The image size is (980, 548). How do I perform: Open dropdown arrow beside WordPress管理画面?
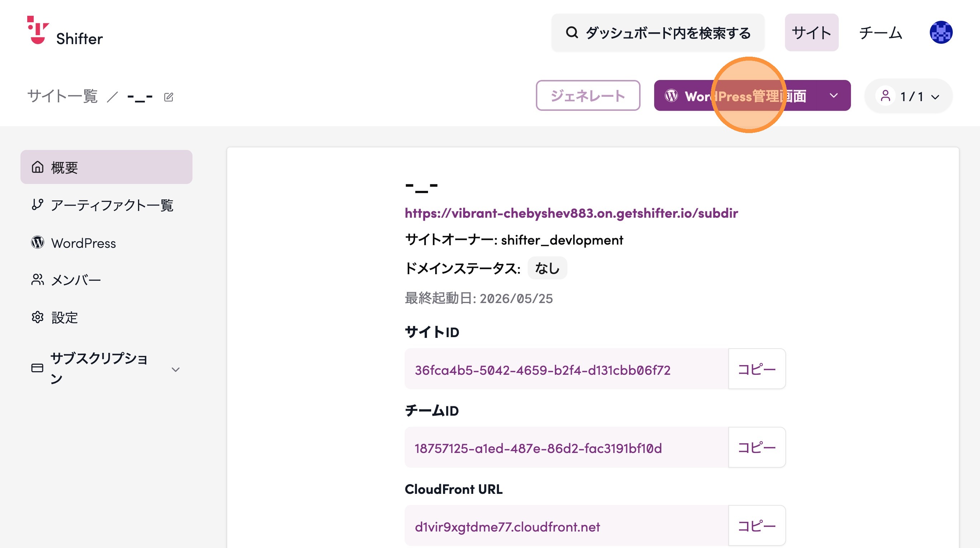[x=833, y=95]
